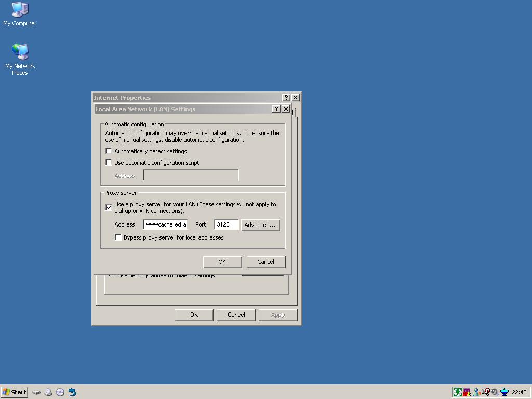Viewport: 532px width, 399px height.
Task: Click the LAN Settings help question mark button
Action: click(x=276, y=109)
